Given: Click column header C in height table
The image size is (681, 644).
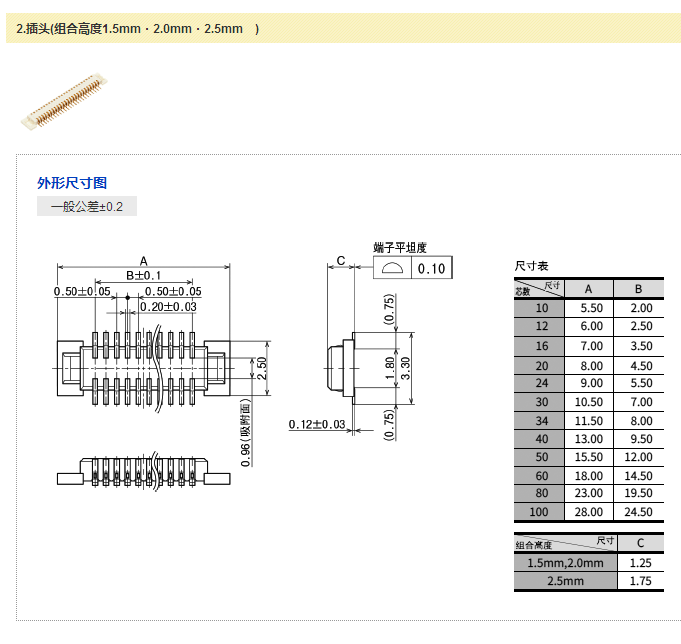Looking at the screenshot, I should [640, 544].
